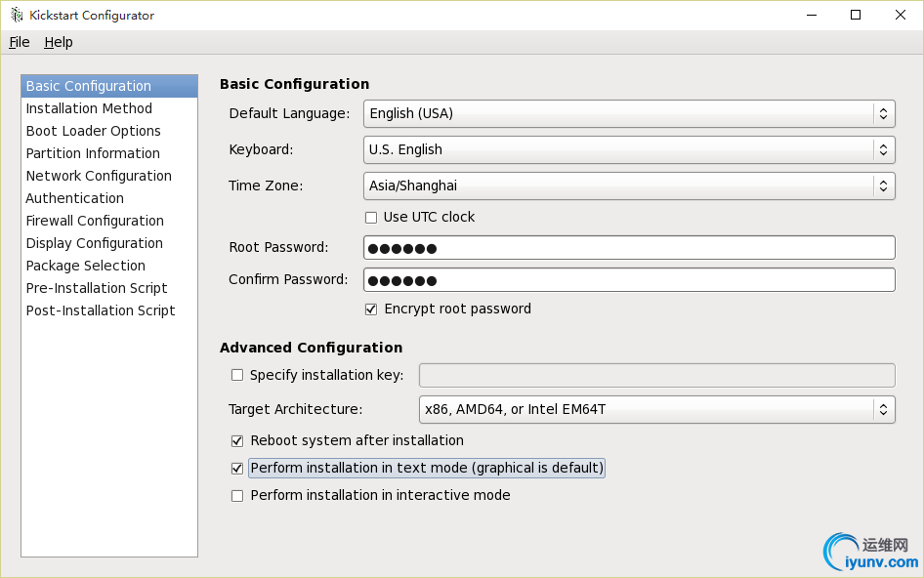Tick the Specify installation key checkbox

[x=237, y=375]
